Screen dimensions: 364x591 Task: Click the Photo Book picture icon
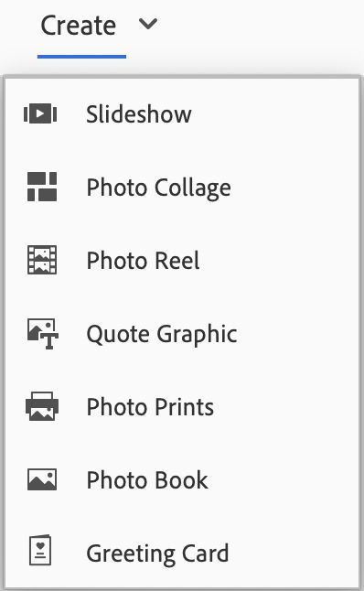(x=42, y=479)
